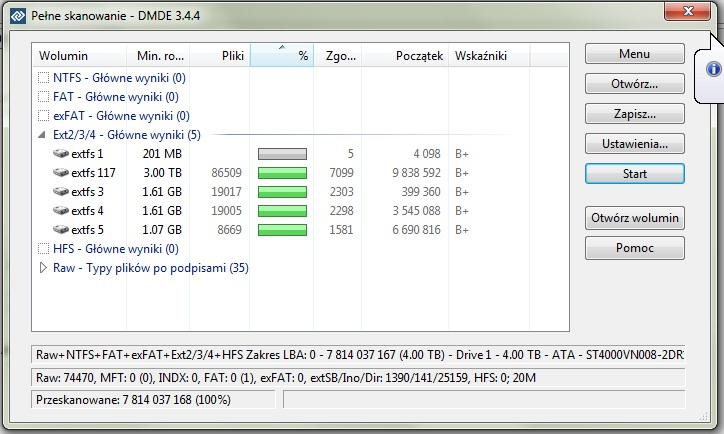Click the window resize grip in corner

point(703,416)
